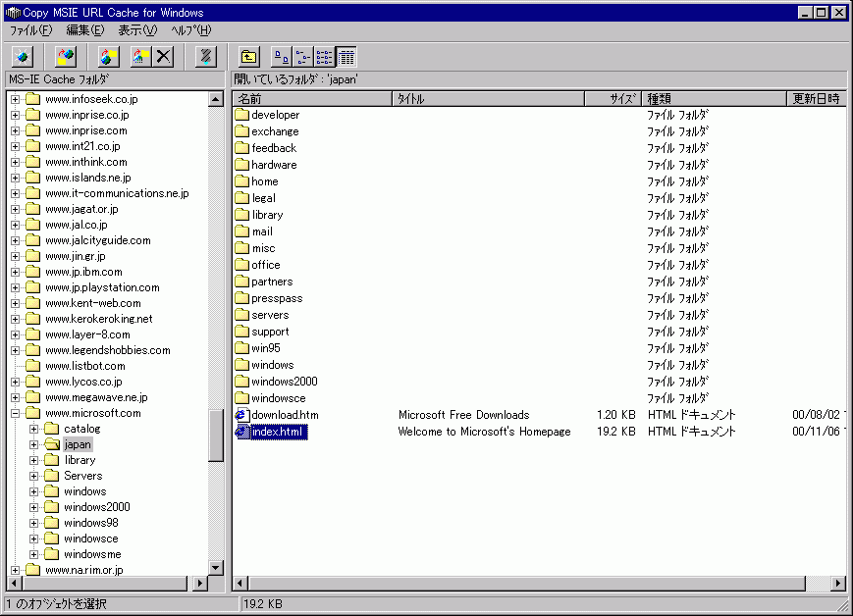This screenshot has height=616, width=853.
Task: Select windows2000 in the folder tree
Action: click(x=97, y=507)
